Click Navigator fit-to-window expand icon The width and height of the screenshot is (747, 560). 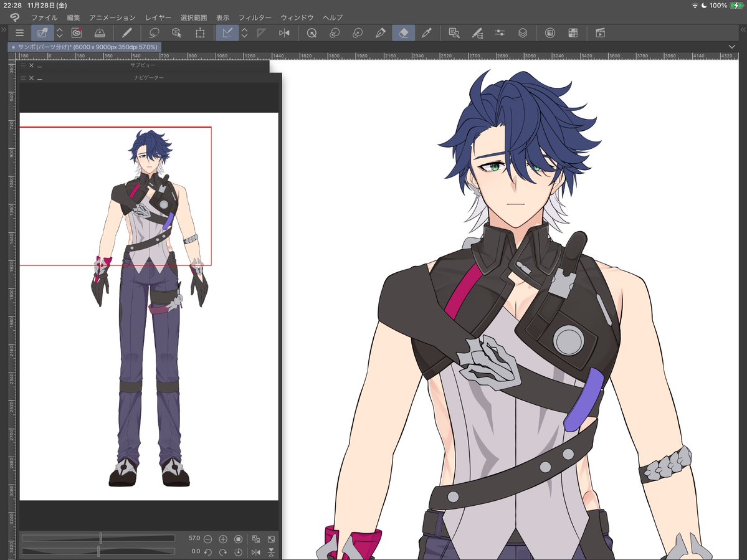271,539
